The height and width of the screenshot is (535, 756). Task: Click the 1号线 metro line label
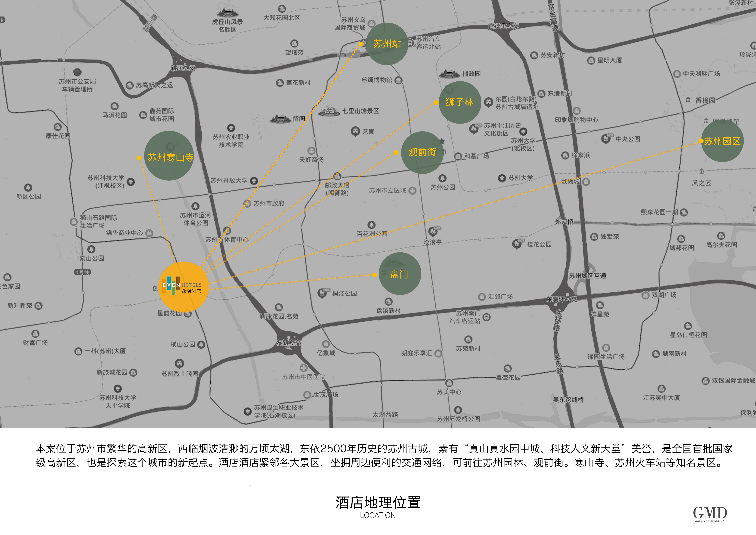[82, 272]
